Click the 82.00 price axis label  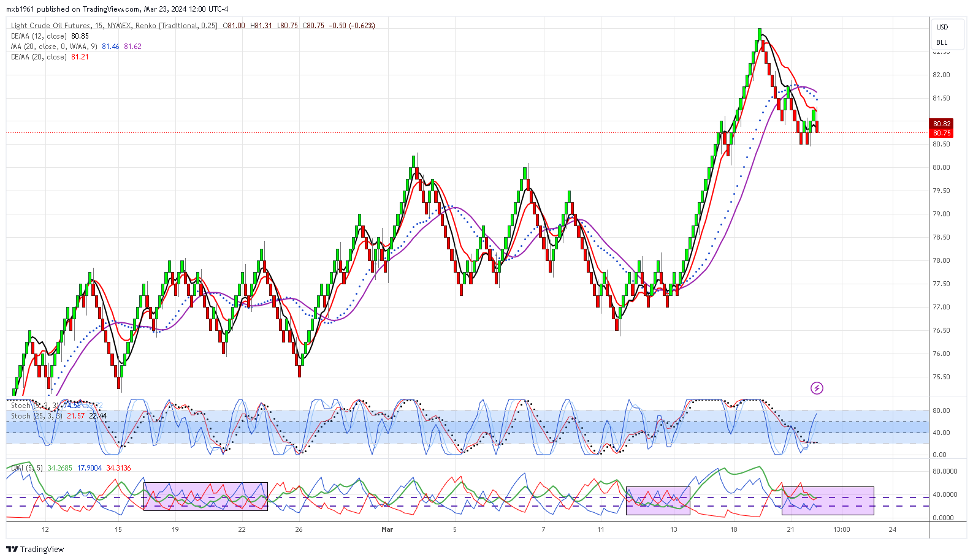(x=941, y=75)
